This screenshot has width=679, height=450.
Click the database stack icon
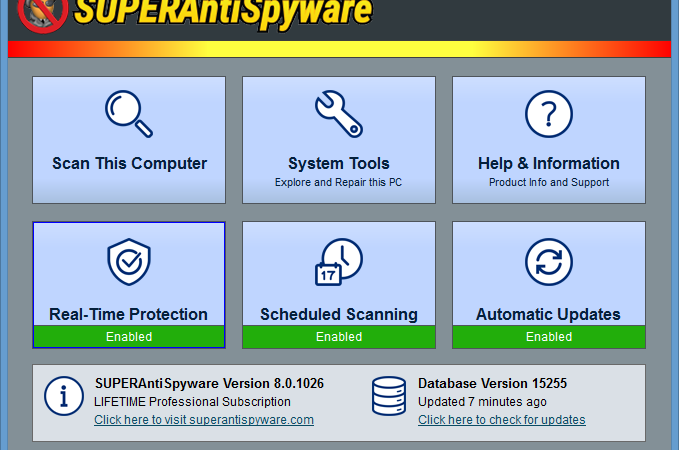(x=389, y=396)
